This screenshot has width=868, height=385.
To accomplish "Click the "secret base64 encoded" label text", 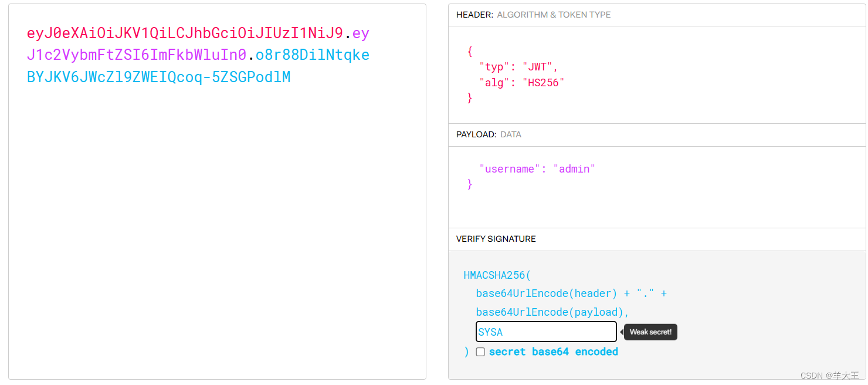I will click(x=554, y=352).
